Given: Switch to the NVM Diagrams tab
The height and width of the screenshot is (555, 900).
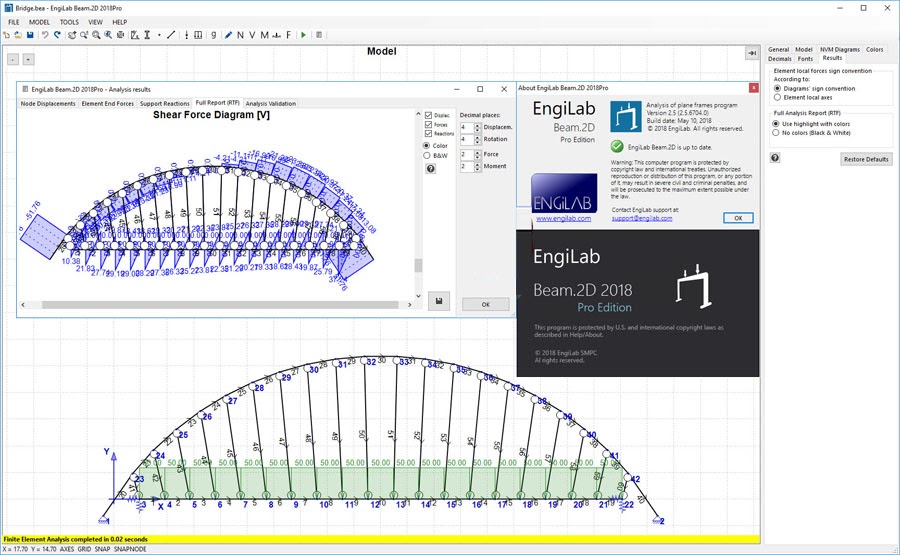Looking at the screenshot, I should (x=839, y=50).
